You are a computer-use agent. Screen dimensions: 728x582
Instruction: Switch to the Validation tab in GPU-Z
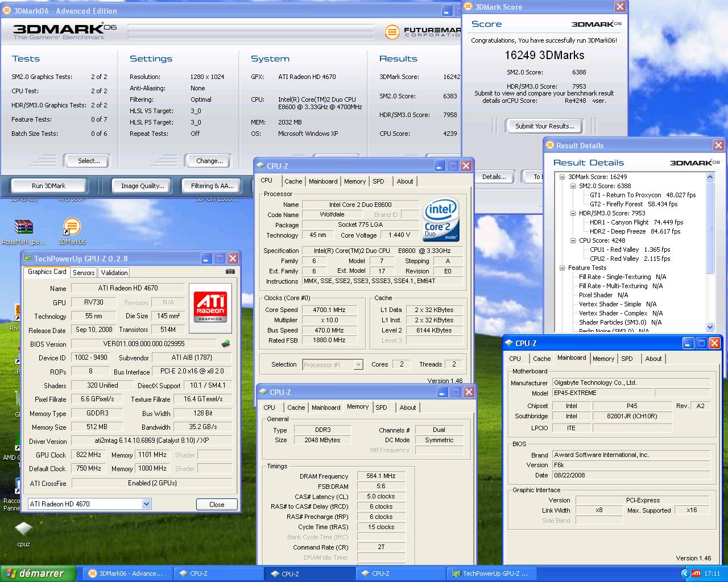114,273
